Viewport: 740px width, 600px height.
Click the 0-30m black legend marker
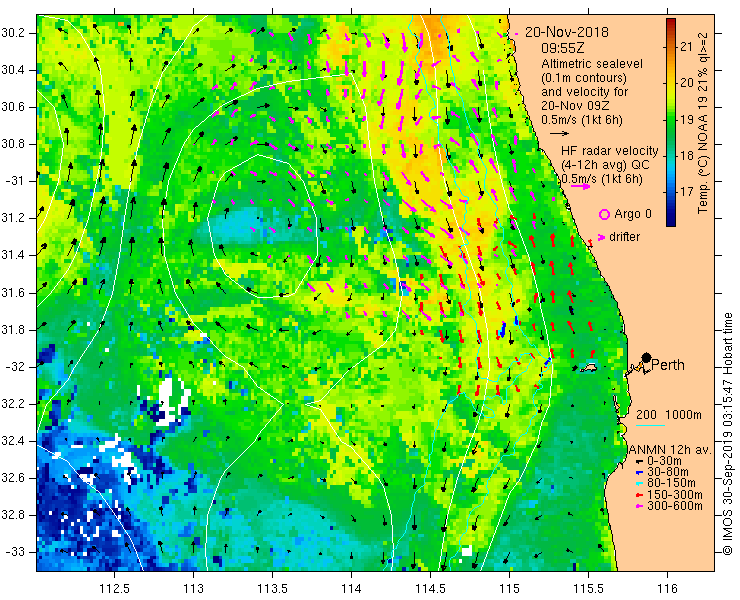pos(639,461)
